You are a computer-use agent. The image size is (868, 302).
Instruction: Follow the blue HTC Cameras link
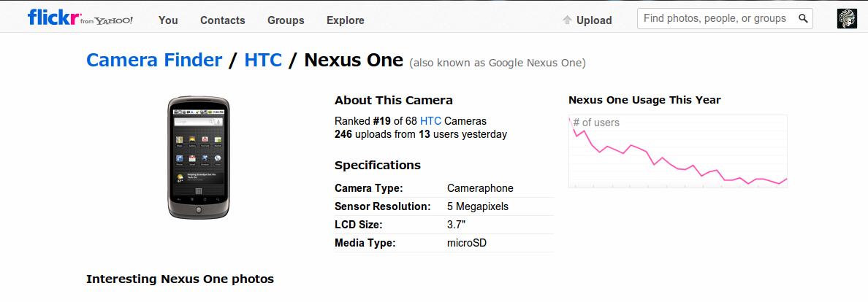click(430, 120)
